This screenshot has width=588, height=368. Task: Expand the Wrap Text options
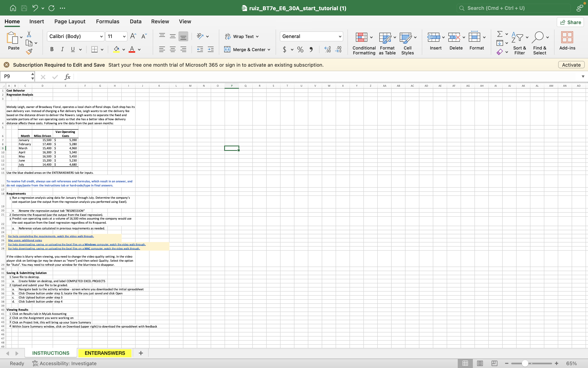[x=257, y=37]
